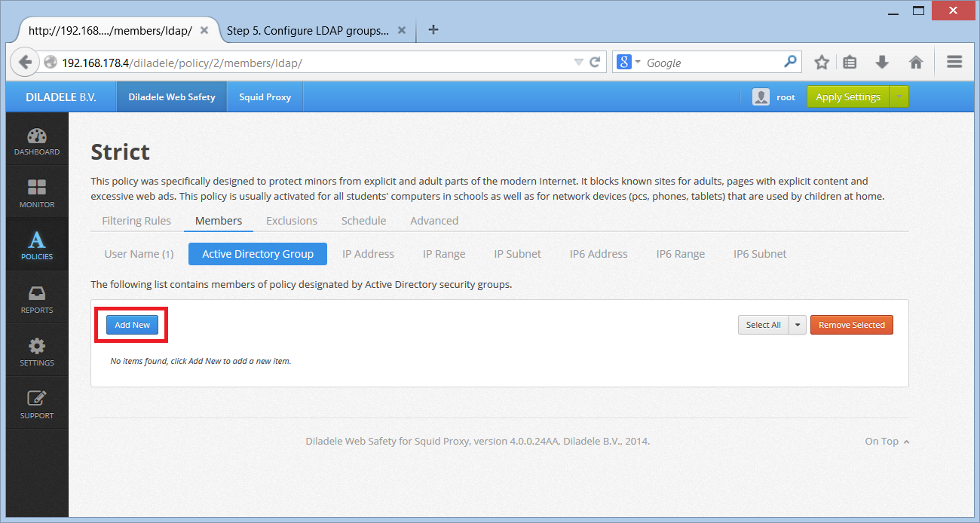Click the Remove Selected button

(x=852, y=325)
